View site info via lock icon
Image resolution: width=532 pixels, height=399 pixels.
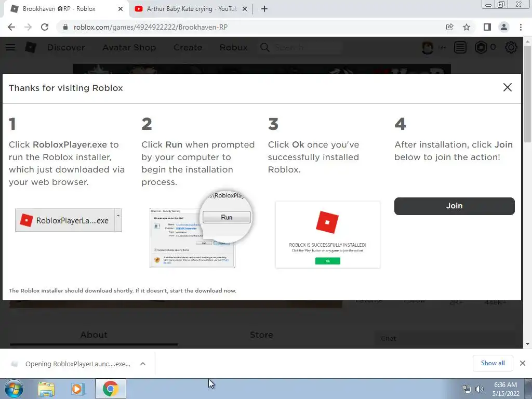click(65, 27)
